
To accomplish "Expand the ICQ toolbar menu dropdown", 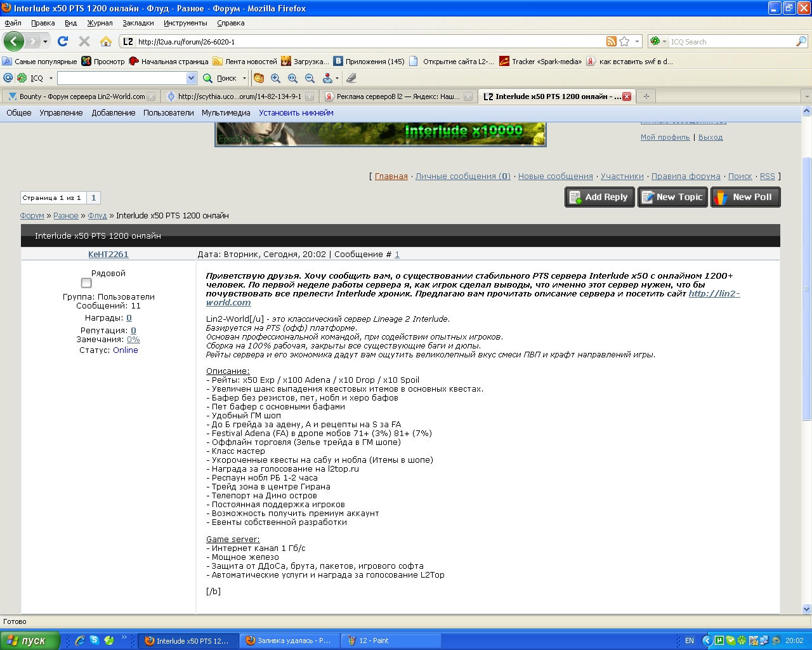I will click(x=51, y=78).
